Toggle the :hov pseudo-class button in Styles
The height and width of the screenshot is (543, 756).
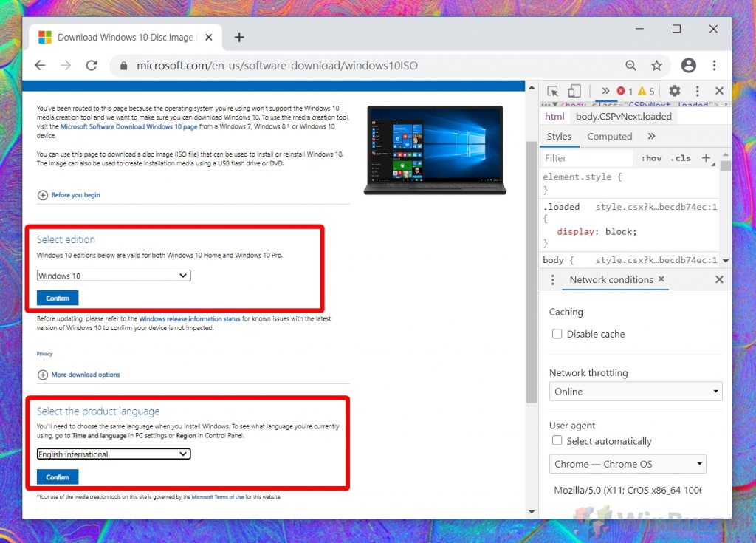(653, 158)
